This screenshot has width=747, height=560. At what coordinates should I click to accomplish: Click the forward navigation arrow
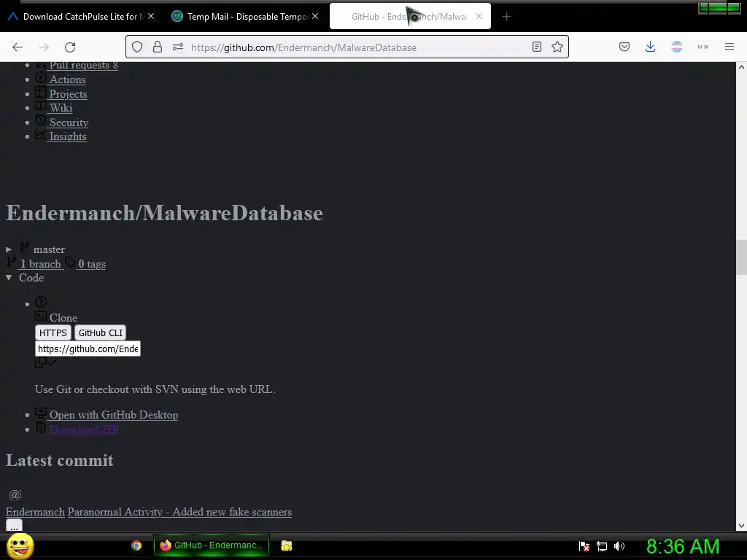44,47
